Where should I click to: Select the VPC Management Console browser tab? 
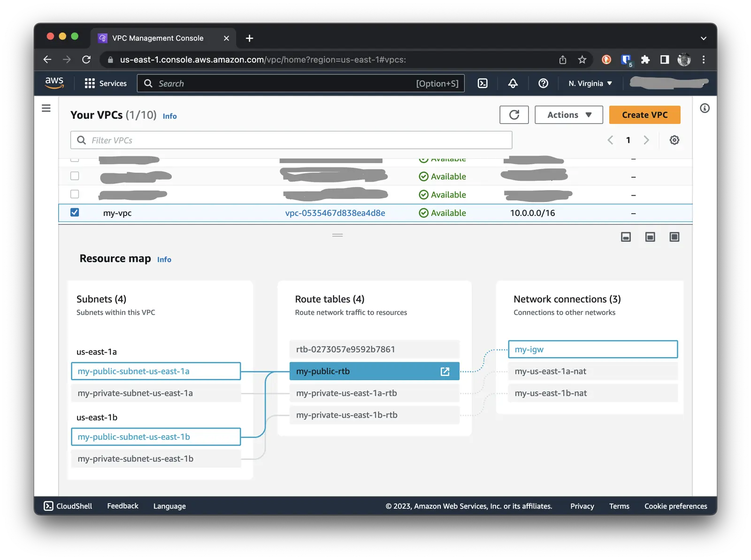point(157,38)
